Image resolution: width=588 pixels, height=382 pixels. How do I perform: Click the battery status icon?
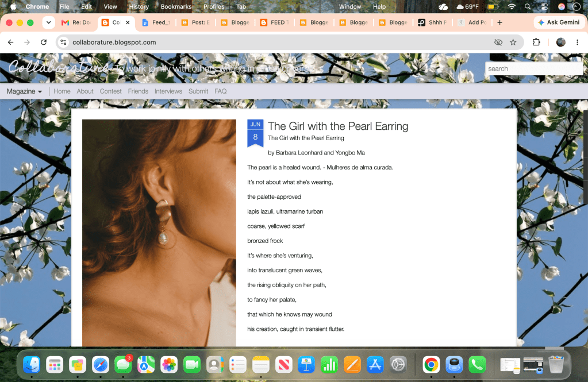tap(493, 6)
